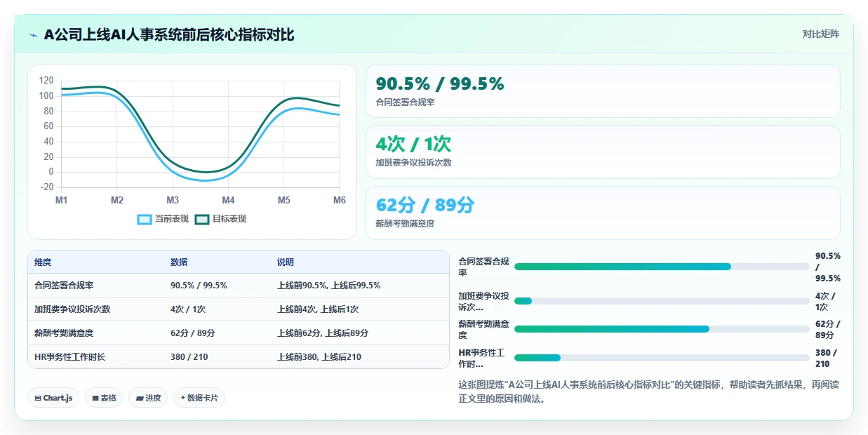Click the lightning icon beside the title
Viewport: 868px width, 435px height.
click(33, 34)
